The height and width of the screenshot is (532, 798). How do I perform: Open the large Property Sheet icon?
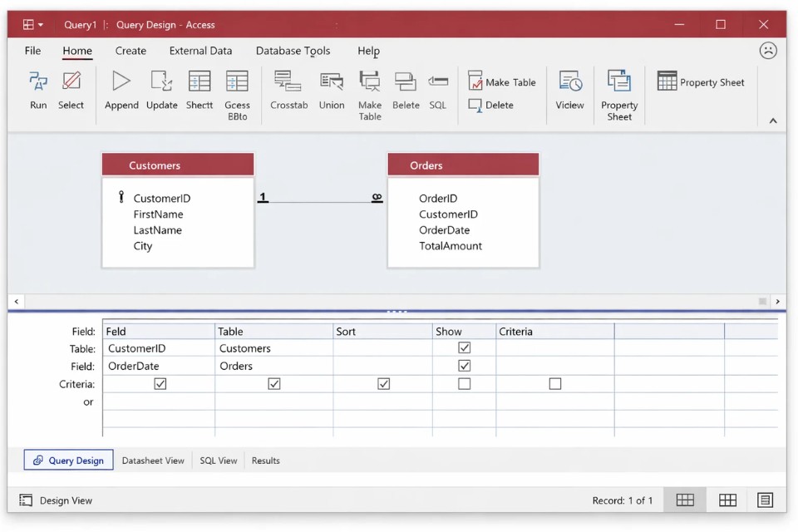tap(619, 81)
